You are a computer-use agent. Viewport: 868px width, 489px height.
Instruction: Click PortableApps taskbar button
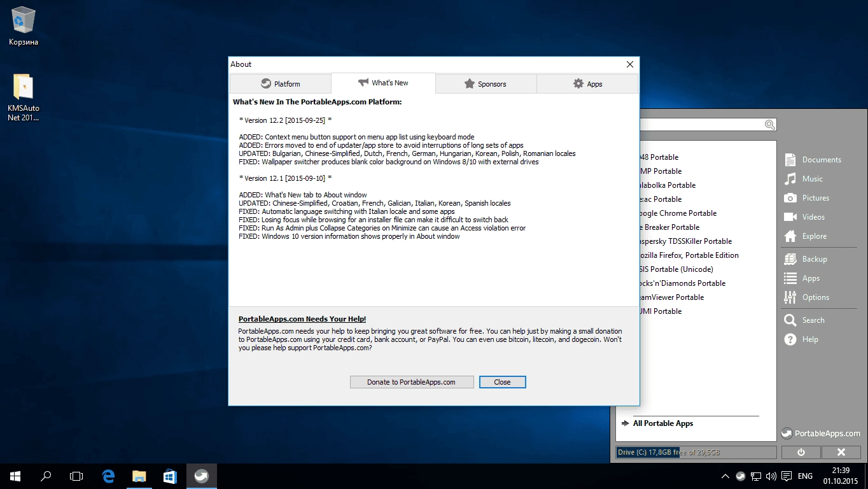pyautogui.click(x=201, y=476)
